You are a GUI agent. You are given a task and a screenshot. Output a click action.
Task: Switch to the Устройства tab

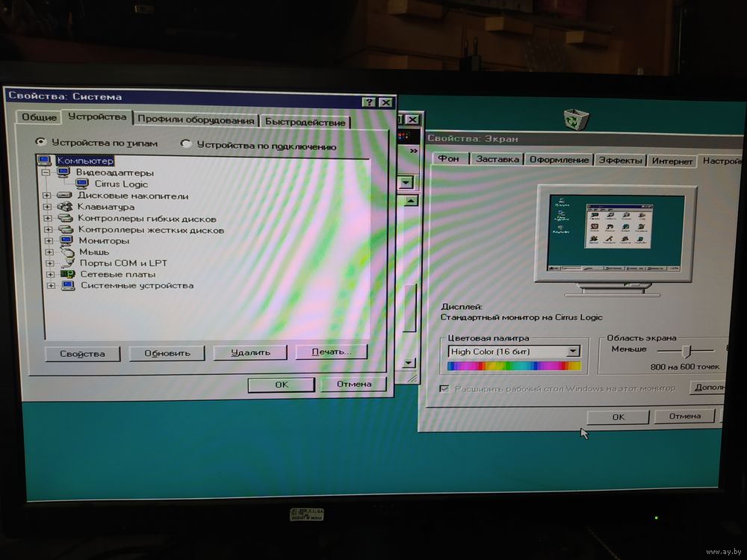(x=97, y=116)
